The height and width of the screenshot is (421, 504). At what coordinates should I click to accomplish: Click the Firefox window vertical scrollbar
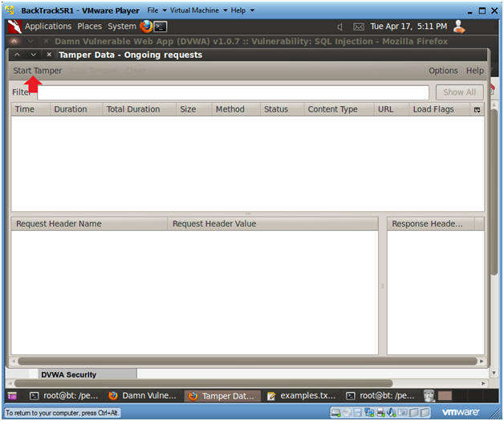pyautogui.click(x=494, y=191)
